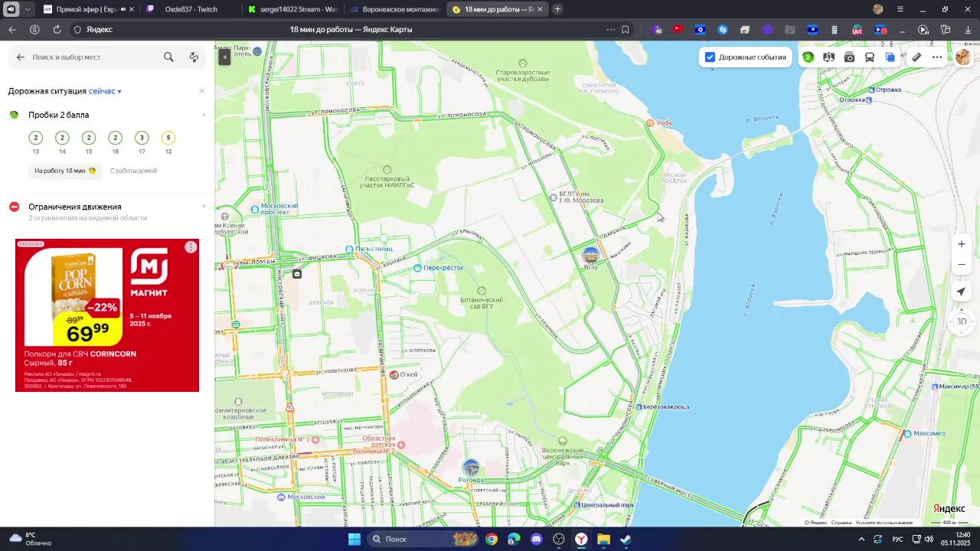Viewport: 980px width, 551px height.
Task: Show public transport bus layer
Action: tap(870, 57)
